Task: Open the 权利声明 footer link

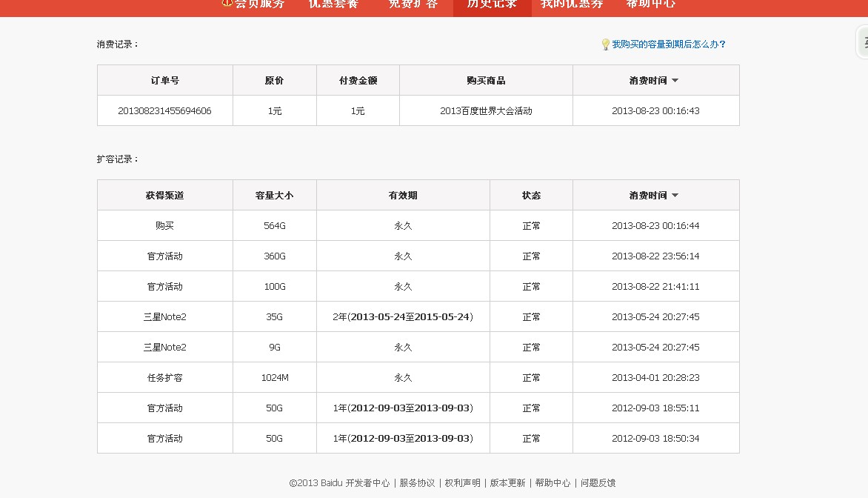Action: coord(462,483)
